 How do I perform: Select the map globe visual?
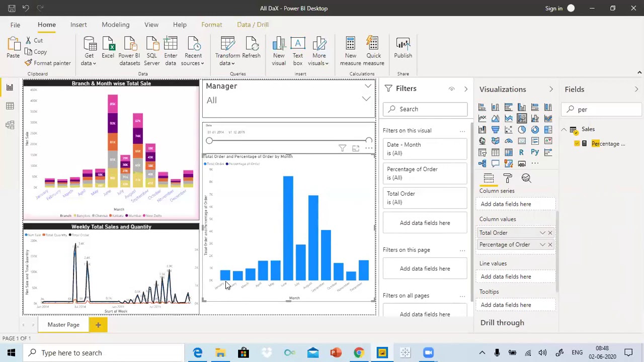click(482, 141)
